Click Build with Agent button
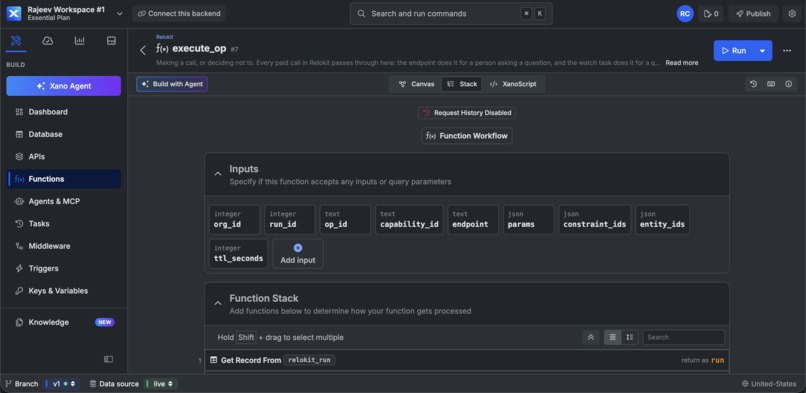The height and width of the screenshot is (393, 806). [x=172, y=84]
